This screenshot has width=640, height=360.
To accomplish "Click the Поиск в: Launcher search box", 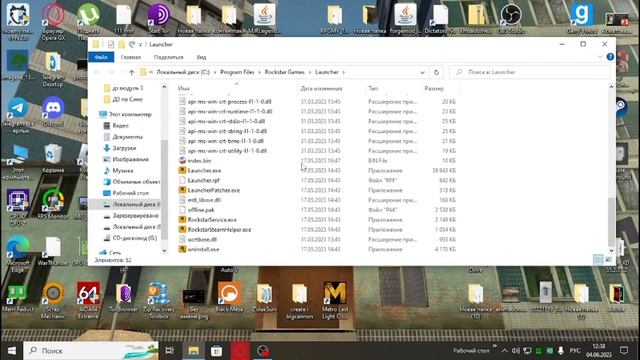I will pyautogui.click(x=529, y=72).
